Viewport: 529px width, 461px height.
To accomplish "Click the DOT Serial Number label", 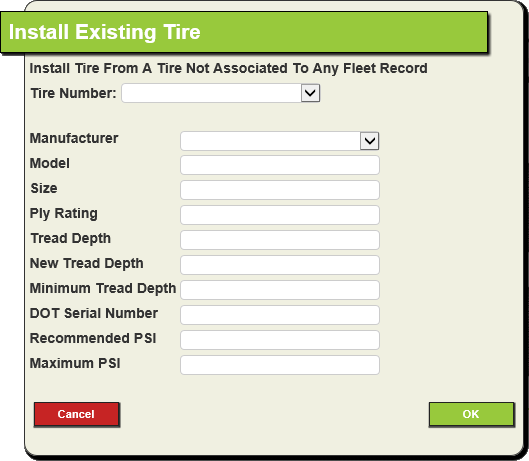I will pyautogui.click(x=94, y=313).
